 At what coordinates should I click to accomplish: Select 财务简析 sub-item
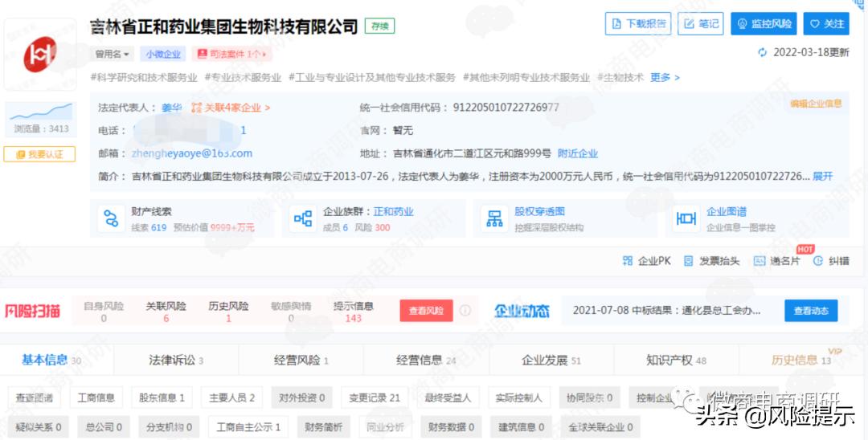coord(323,427)
